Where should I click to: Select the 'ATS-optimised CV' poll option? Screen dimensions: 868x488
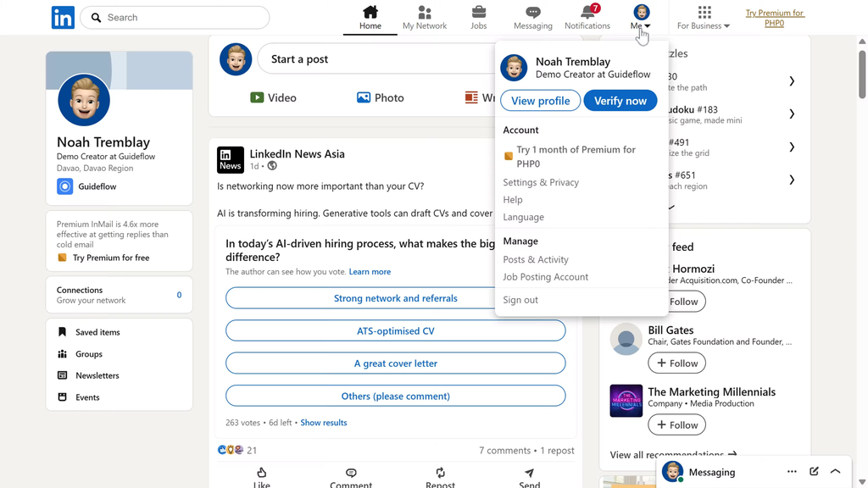pyautogui.click(x=395, y=331)
